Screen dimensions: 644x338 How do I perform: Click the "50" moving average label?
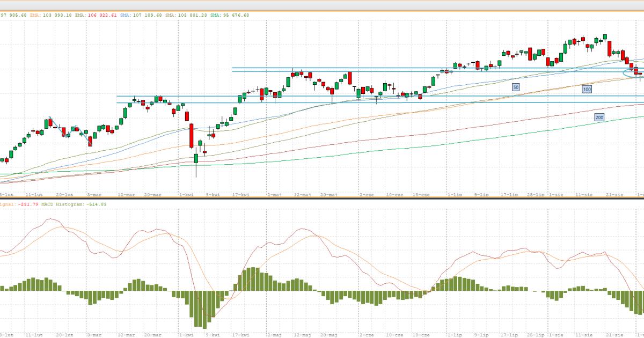[516, 87]
